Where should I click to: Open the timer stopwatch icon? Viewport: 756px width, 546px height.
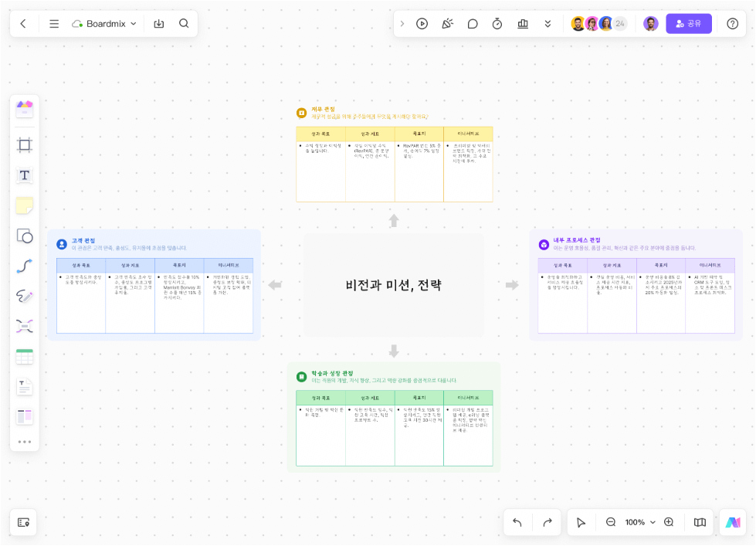pos(497,24)
